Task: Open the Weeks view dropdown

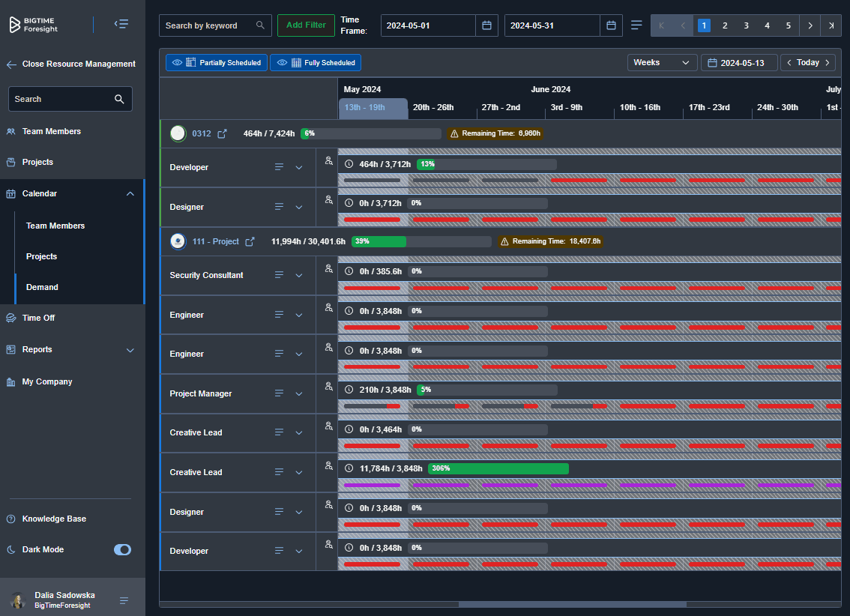Action: 661,63
